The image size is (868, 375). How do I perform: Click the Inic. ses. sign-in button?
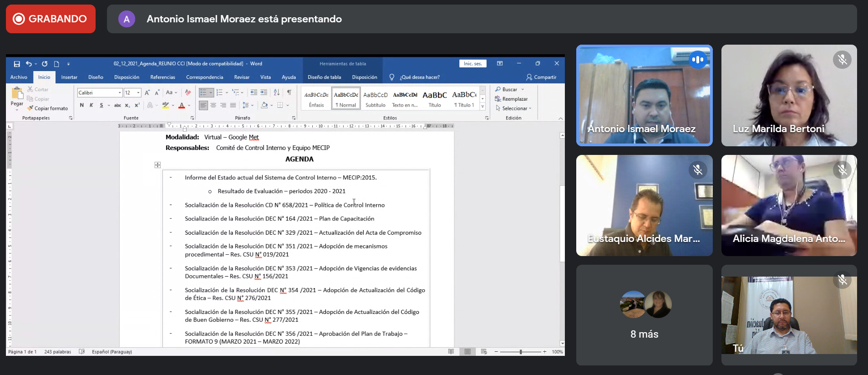pos(472,63)
